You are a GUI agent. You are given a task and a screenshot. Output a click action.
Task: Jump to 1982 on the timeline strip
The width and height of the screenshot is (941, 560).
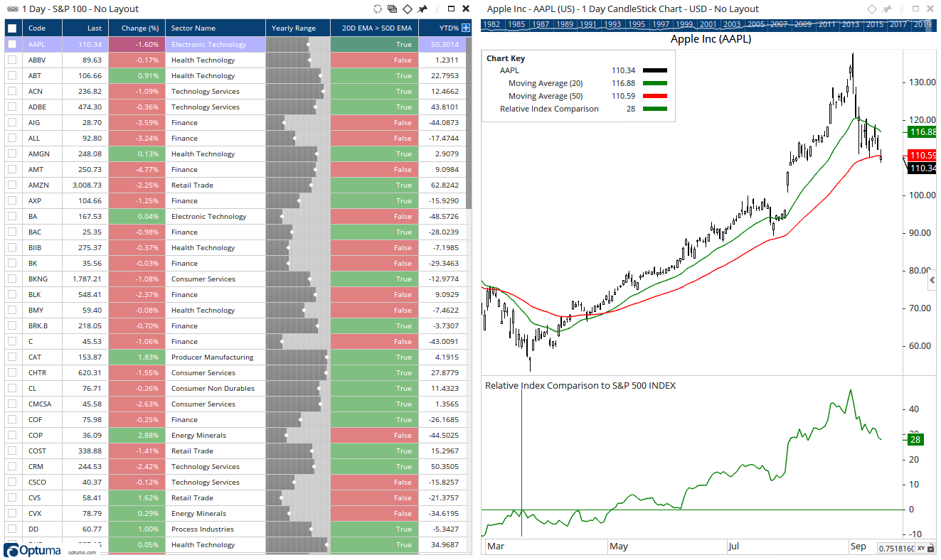tap(492, 24)
